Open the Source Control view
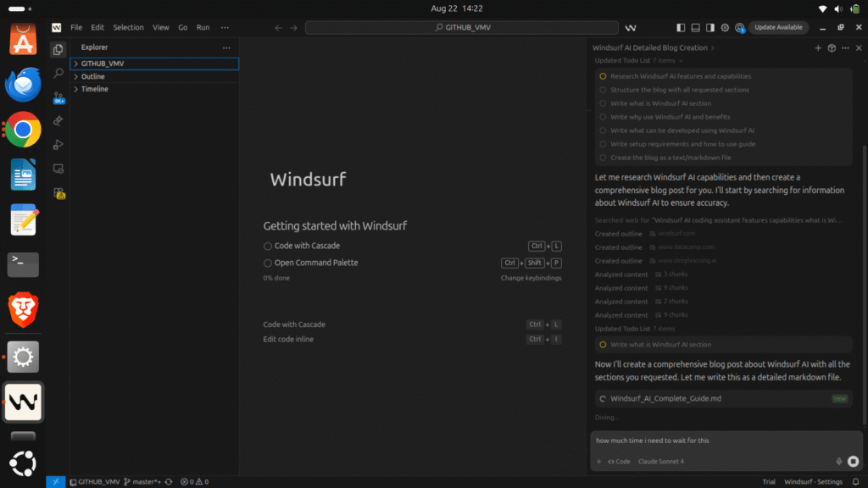This screenshot has height=488, width=868. pos(58,97)
